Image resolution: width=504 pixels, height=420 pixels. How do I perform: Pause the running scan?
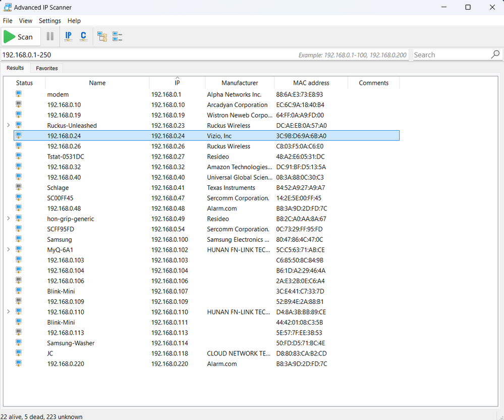49,36
